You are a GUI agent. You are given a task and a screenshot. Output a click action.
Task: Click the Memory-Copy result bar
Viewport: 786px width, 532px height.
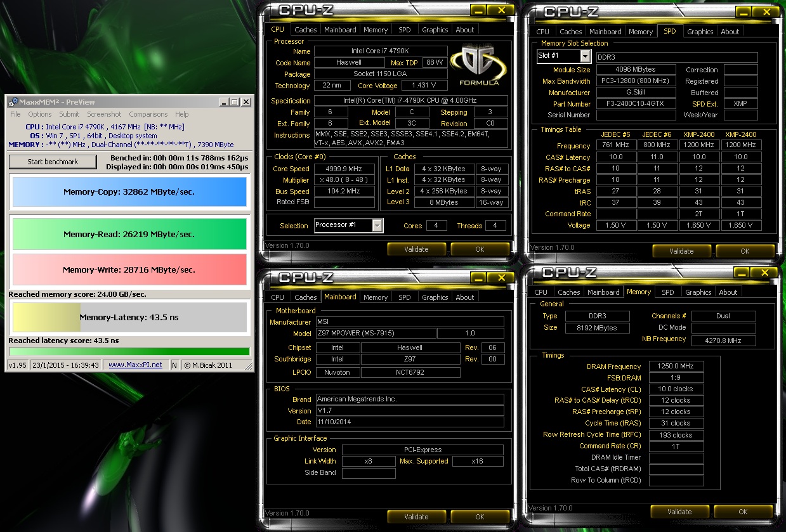[129, 191]
